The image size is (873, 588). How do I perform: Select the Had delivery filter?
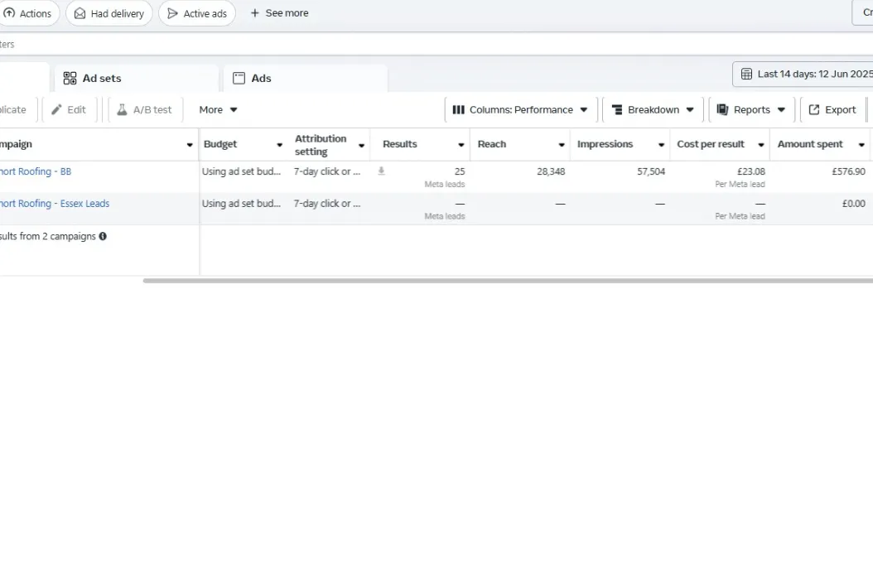109,13
